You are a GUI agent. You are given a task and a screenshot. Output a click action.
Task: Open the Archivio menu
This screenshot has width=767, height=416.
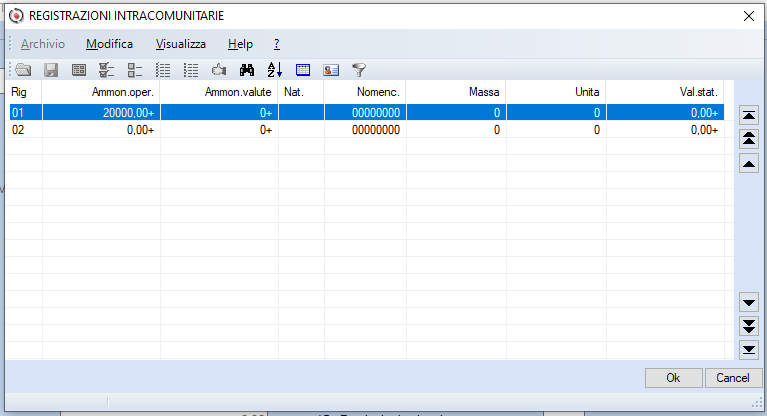click(43, 44)
